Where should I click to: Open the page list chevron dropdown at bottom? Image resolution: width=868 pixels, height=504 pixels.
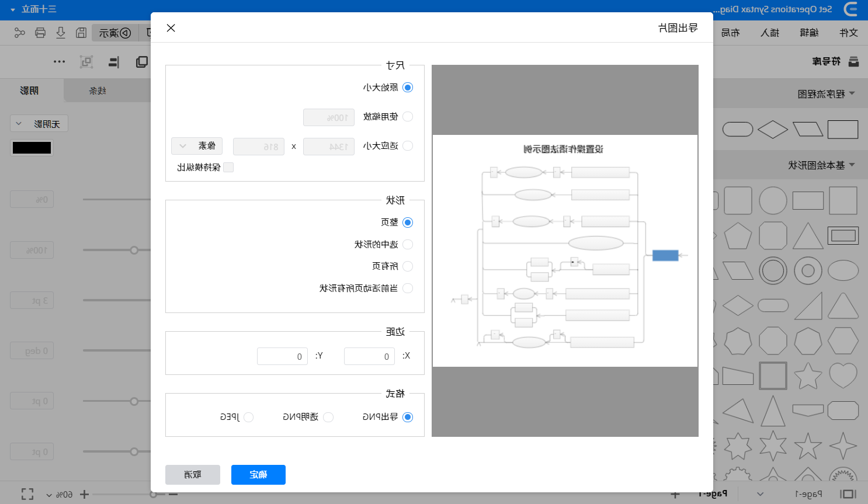(x=760, y=494)
